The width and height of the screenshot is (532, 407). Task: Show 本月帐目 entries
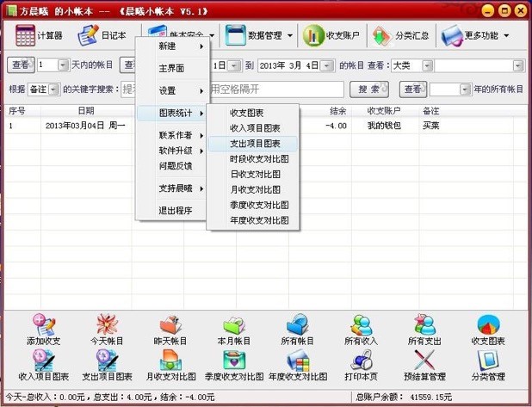(x=234, y=330)
